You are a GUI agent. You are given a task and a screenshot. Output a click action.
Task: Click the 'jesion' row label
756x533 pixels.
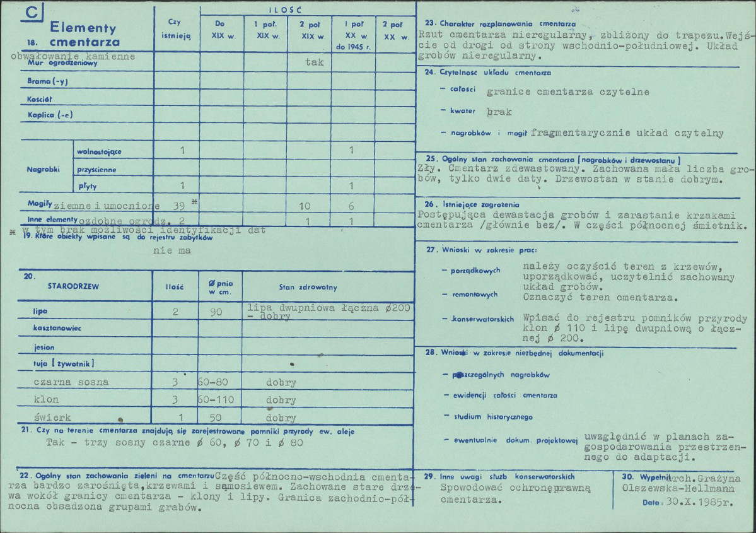click(x=44, y=348)
